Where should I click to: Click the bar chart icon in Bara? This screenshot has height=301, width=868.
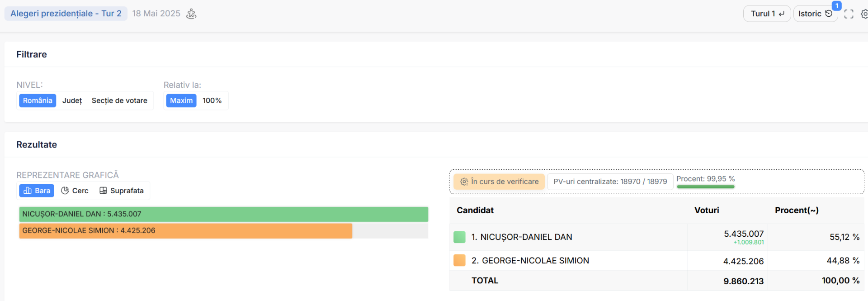(28, 191)
